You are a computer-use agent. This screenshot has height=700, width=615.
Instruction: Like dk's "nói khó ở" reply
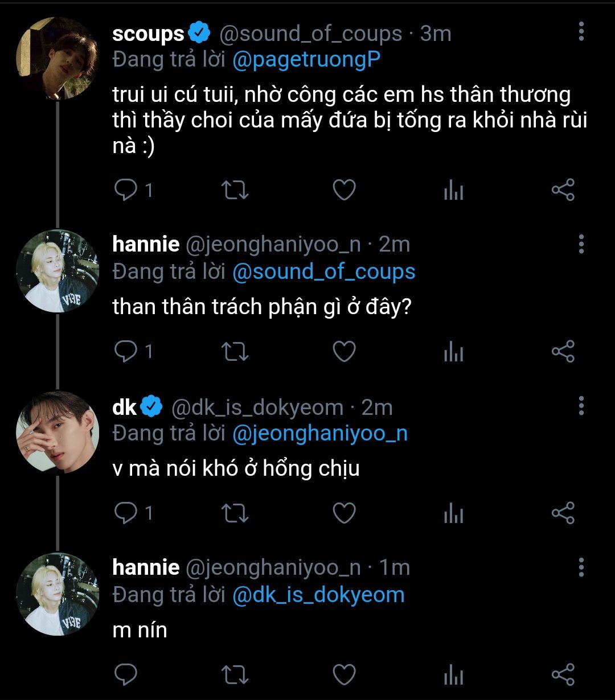[344, 513]
